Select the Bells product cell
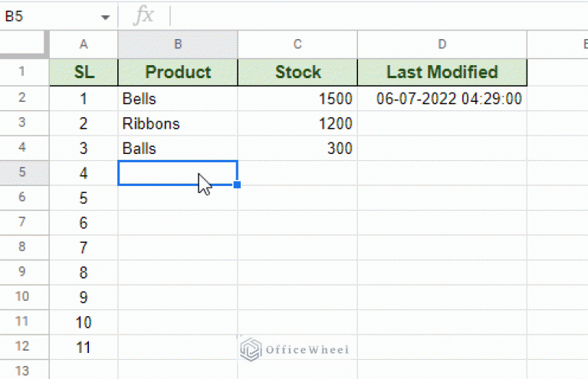Screen dimensions: 588x379 pyautogui.click(x=178, y=99)
